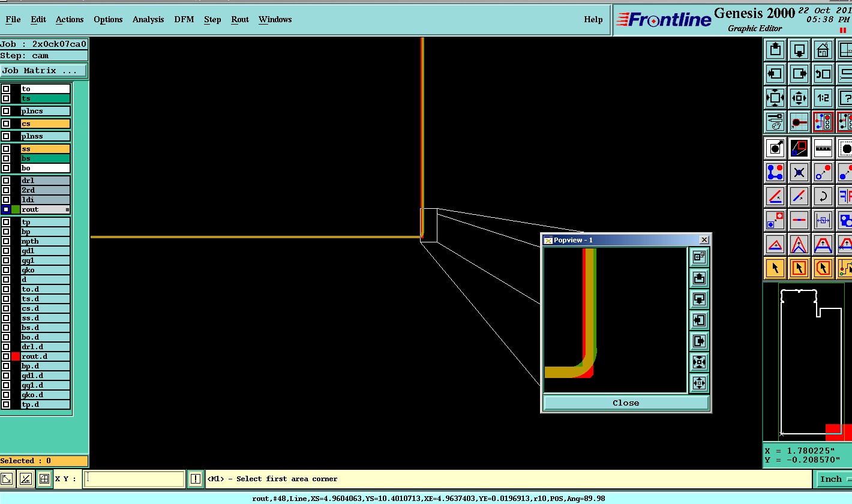Image resolution: width=852 pixels, height=504 pixels.
Task: Click the Home view icon
Action: coord(823,50)
